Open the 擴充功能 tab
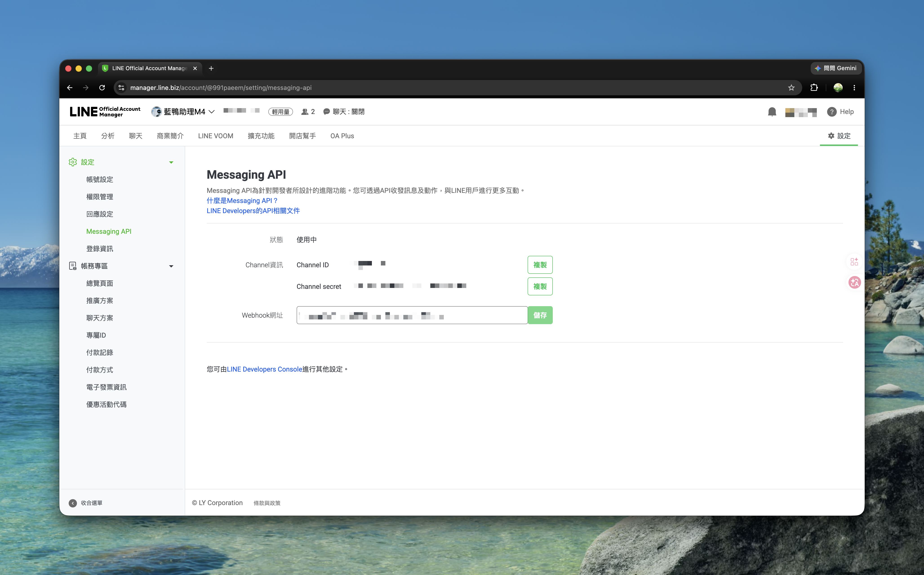 click(261, 136)
